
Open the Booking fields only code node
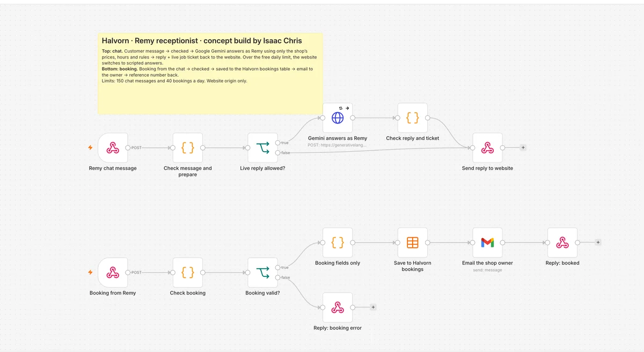(338, 243)
